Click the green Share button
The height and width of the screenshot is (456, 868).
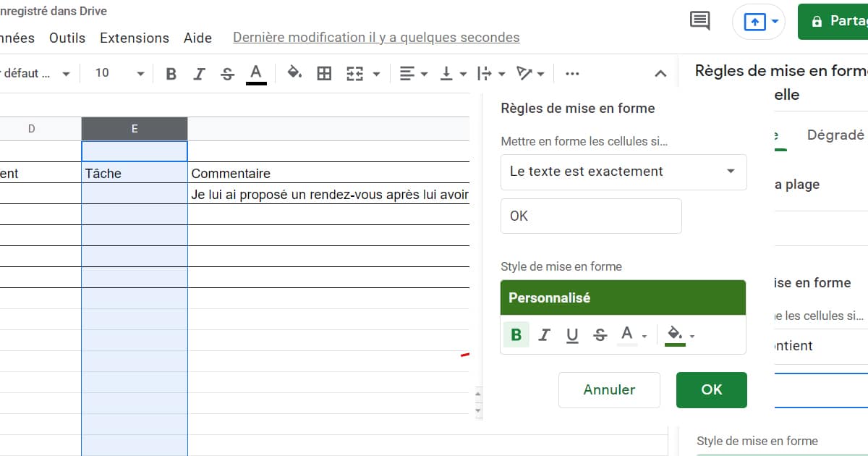(833, 22)
